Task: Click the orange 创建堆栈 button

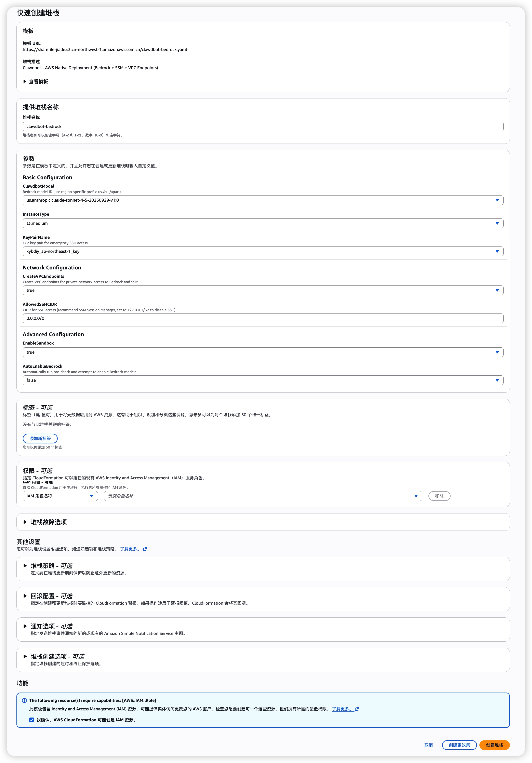Action: (x=494, y=745)
